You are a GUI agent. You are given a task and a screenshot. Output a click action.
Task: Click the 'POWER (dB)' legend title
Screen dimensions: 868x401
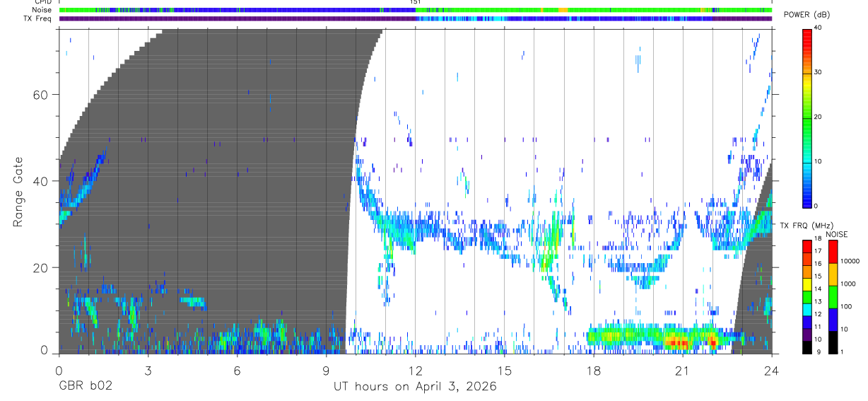pos(806,15)
